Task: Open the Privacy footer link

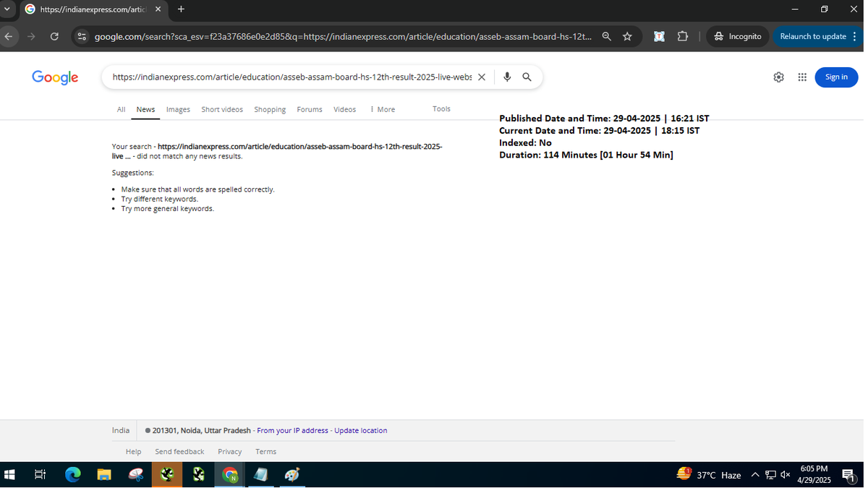Action: point(230,451)
